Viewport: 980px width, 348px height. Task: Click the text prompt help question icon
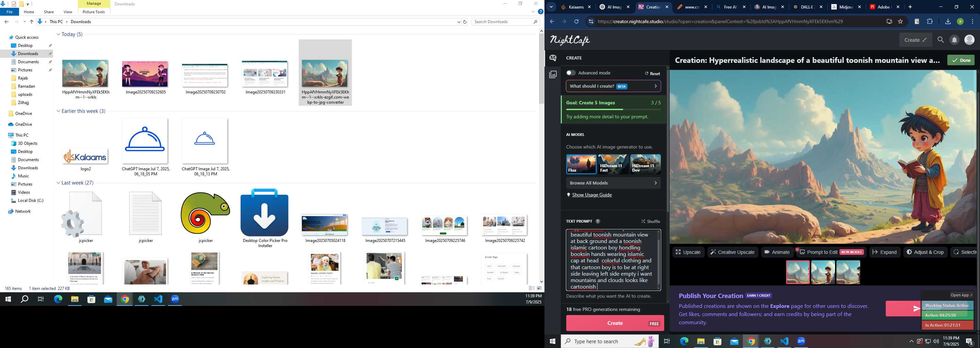coord(598,221)
